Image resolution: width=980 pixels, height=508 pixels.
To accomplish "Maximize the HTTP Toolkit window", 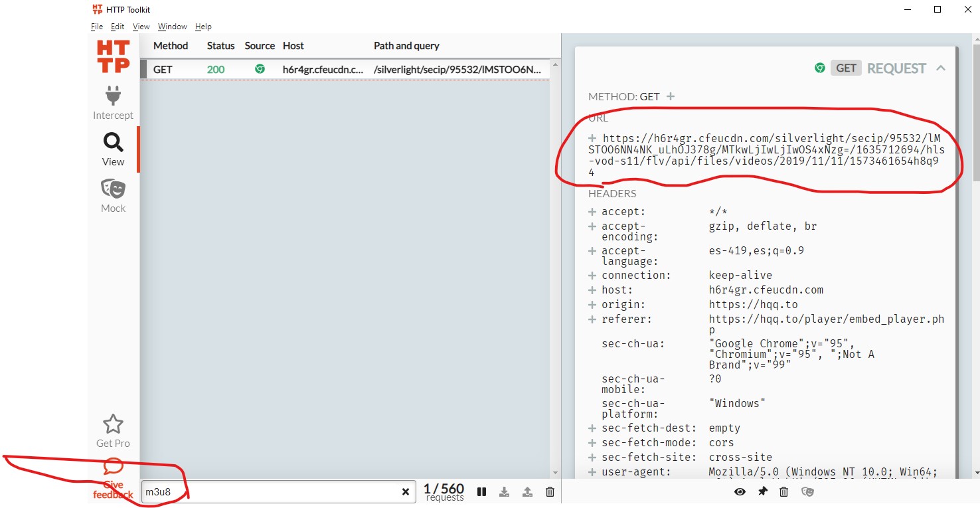I will [x=938, y=9].
